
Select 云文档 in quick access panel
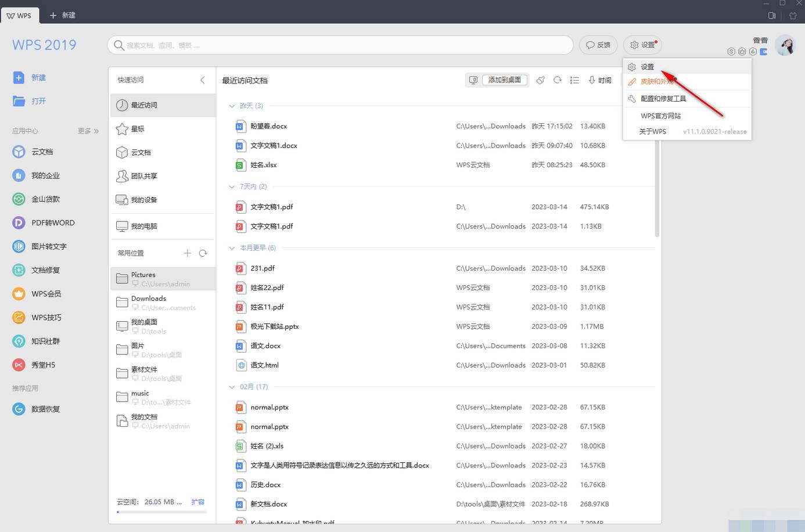(163, 152)
